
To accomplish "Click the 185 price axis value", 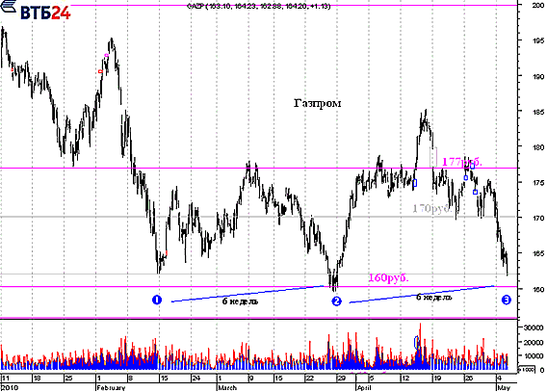I will (x=538, y=112).
